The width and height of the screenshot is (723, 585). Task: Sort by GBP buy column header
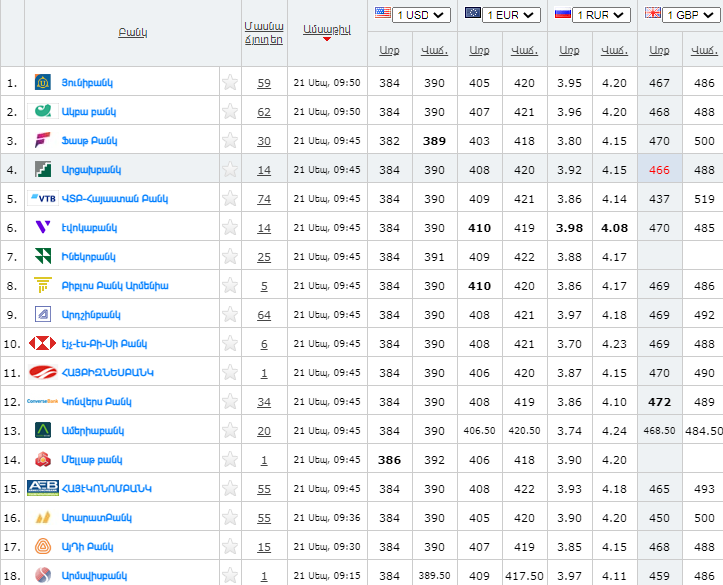coord(659,50)
